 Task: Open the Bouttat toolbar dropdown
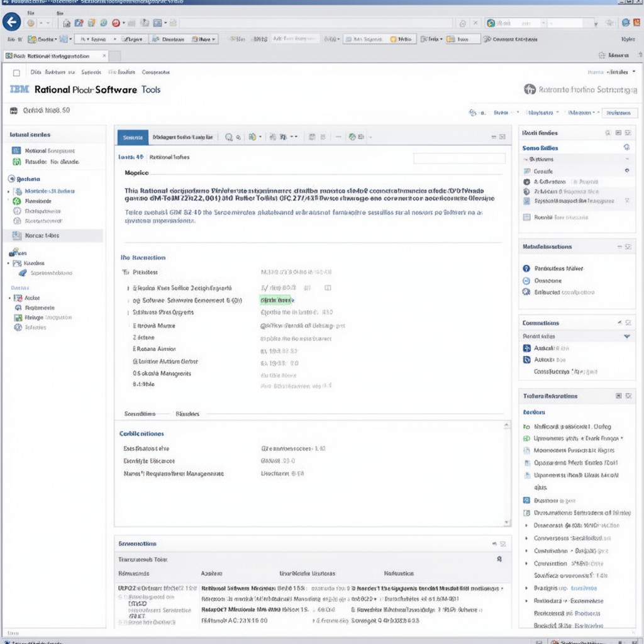click(x=56, y=40)
